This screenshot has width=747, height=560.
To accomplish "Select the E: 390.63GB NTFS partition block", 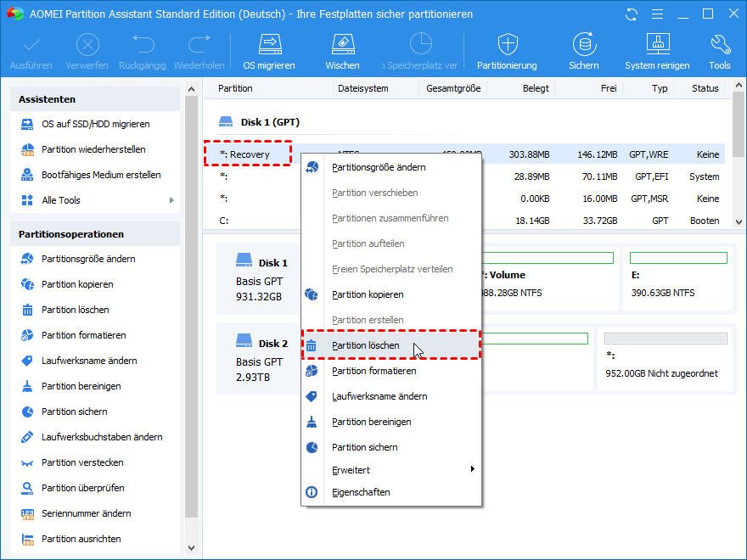I will click(x=678, y=279).
